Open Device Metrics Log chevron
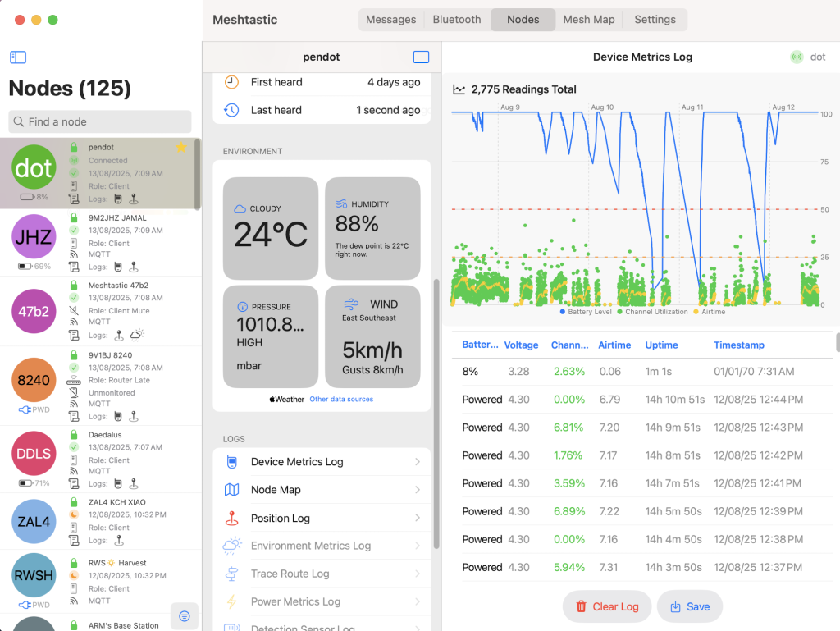This screenshot has height=631, width=840. (x=418, y=462)
